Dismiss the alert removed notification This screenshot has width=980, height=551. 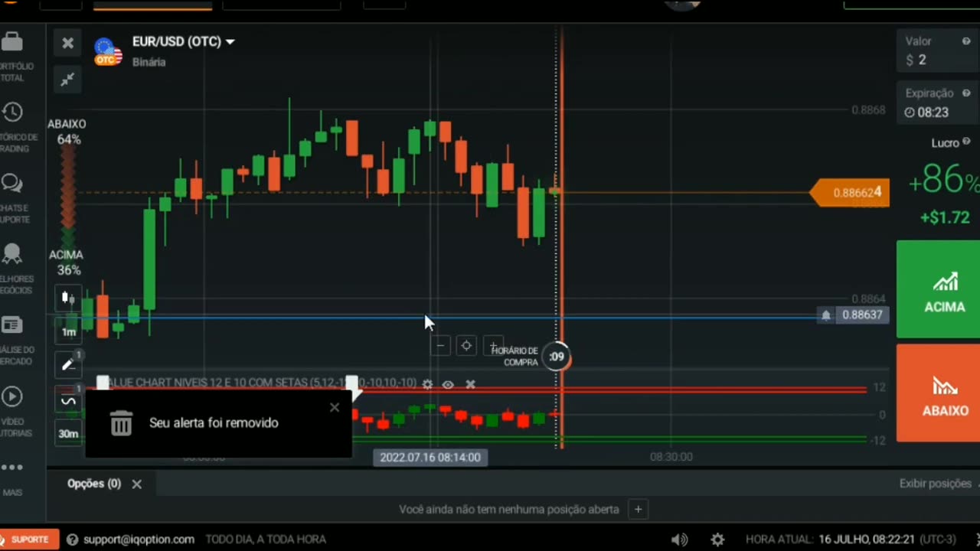(x=334, y=407)
